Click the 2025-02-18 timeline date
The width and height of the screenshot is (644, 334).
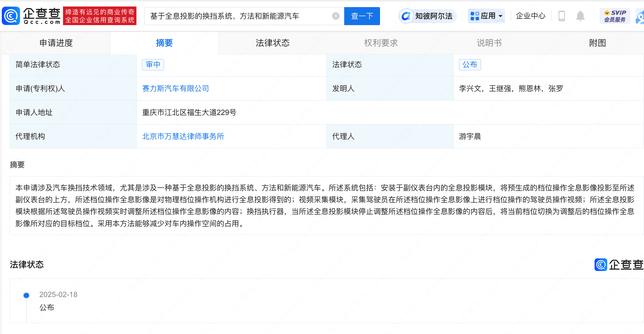click(58, 294)
